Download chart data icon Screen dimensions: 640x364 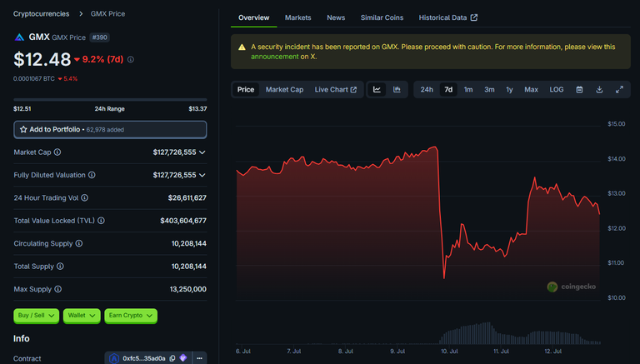(x=599, y=90)
